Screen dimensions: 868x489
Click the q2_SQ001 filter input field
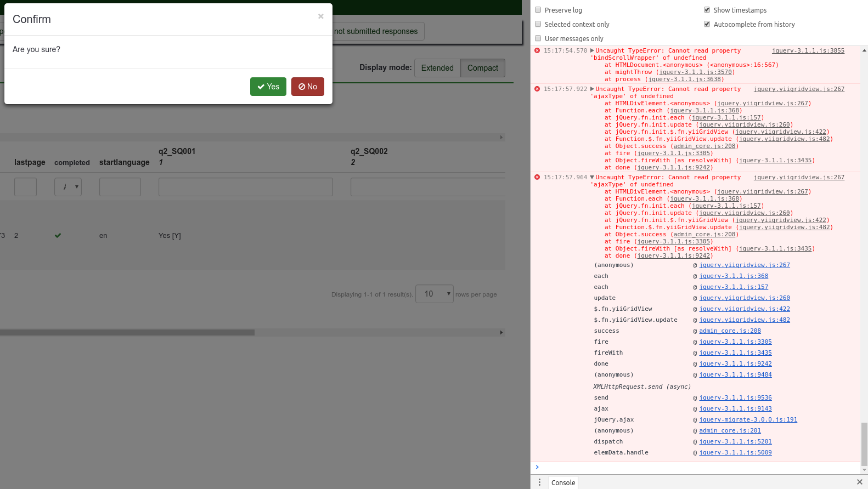pyautogui.click(x=245, y=187)
